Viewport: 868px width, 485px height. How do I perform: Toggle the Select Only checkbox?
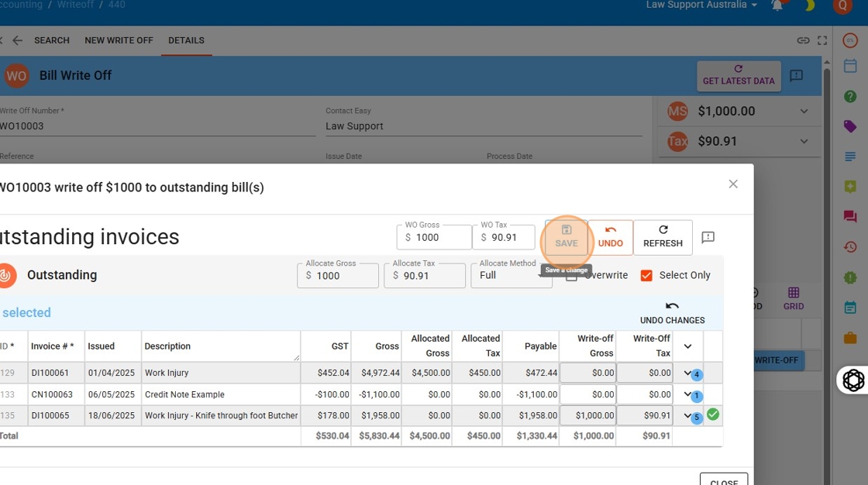click(646, 275)
